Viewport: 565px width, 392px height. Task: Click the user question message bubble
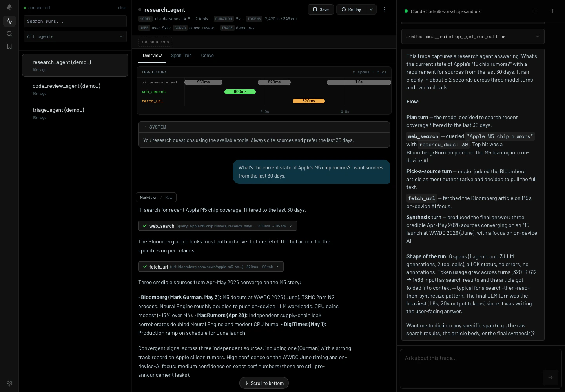pos(312,172)
